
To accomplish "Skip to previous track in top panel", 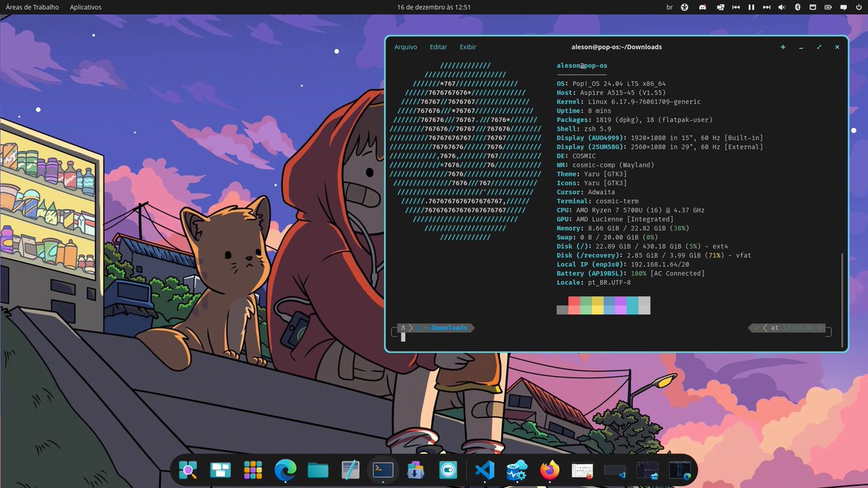I will click(736, 7).
